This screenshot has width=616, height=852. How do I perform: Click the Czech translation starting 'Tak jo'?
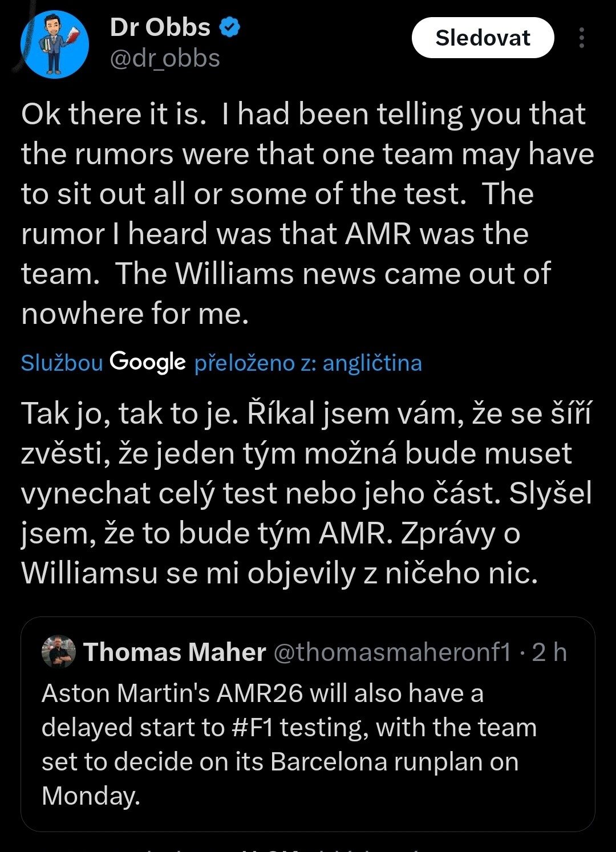(307, 493)
